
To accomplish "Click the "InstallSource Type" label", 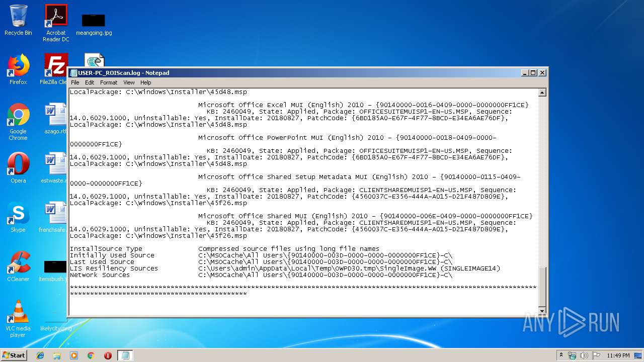I will coord(106,249).
